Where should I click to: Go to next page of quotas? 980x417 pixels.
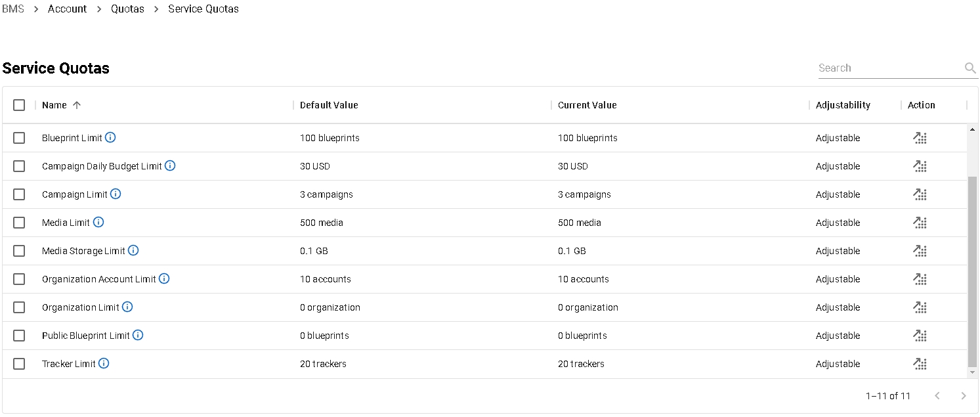coord(964,396)
